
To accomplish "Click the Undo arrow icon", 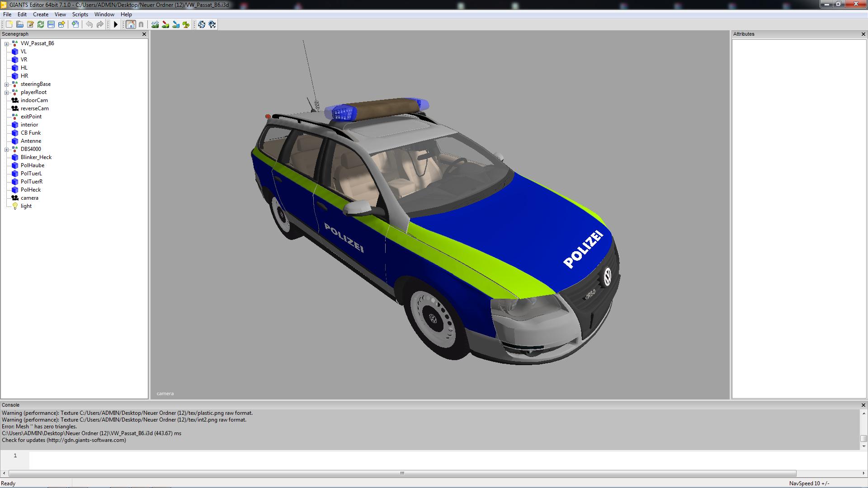I will 90,24.
